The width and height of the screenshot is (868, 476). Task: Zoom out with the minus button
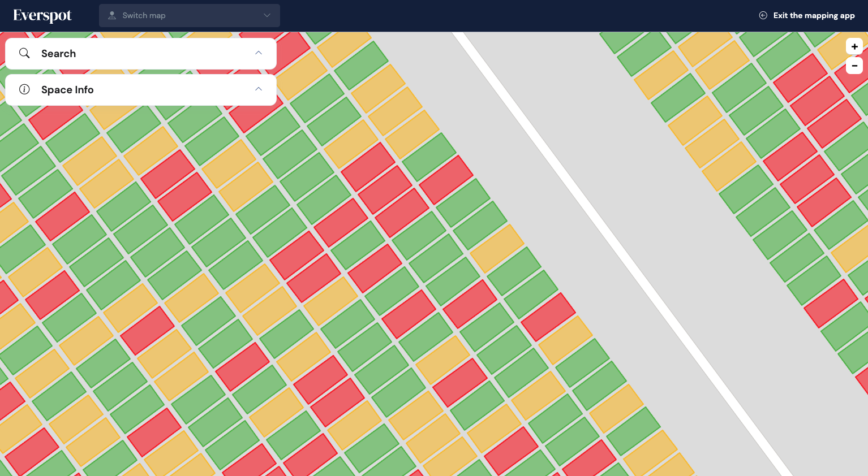(x=854, y=66)
